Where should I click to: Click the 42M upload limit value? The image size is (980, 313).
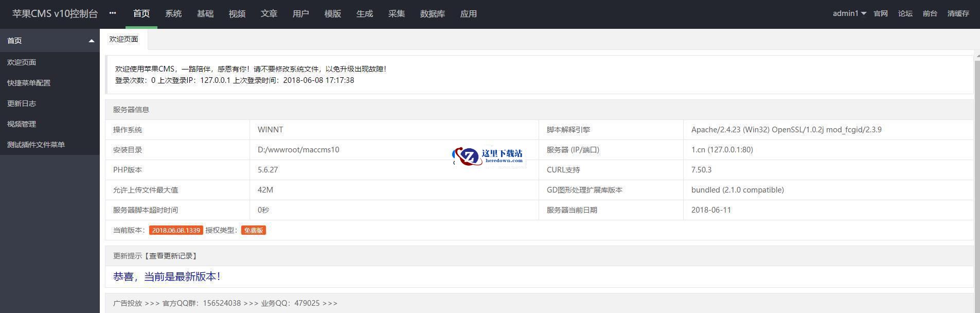[265, 190]
